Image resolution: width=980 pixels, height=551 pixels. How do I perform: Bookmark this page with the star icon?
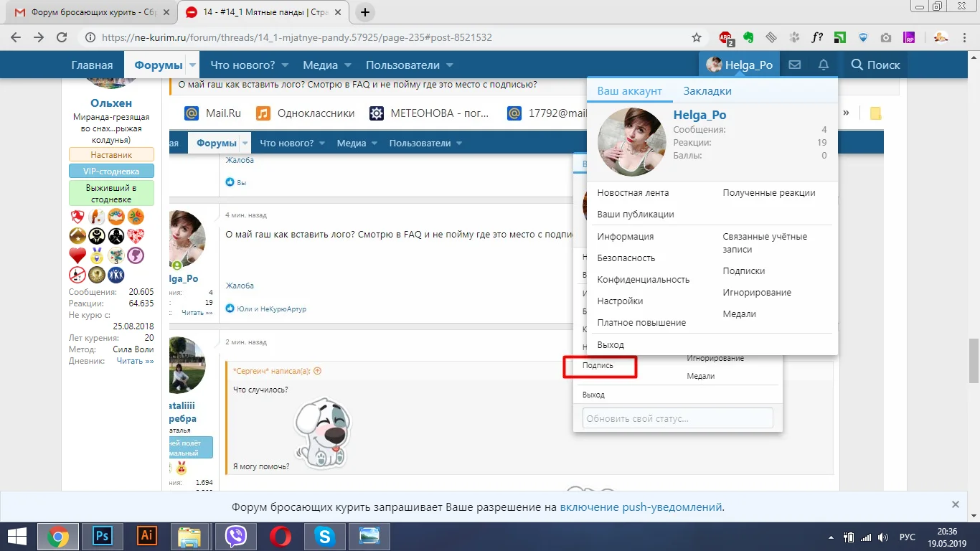pos(696,37)
